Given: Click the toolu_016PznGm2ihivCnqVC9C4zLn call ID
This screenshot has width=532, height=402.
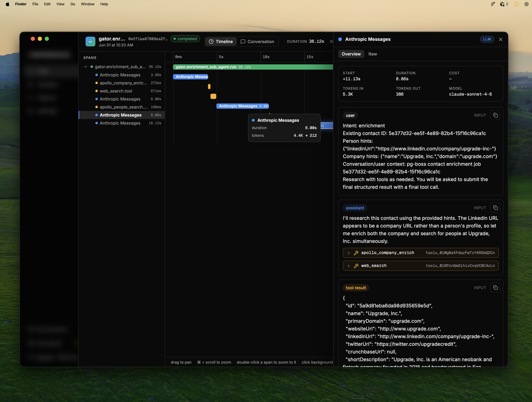Looking at the screenshot, I should tap(460, 266).
